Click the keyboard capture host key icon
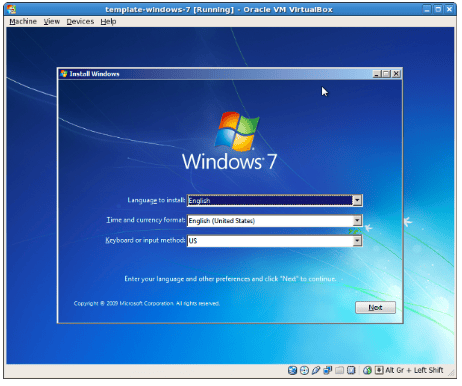The width and height of the screenshot is (462, 386). (379, 370)
